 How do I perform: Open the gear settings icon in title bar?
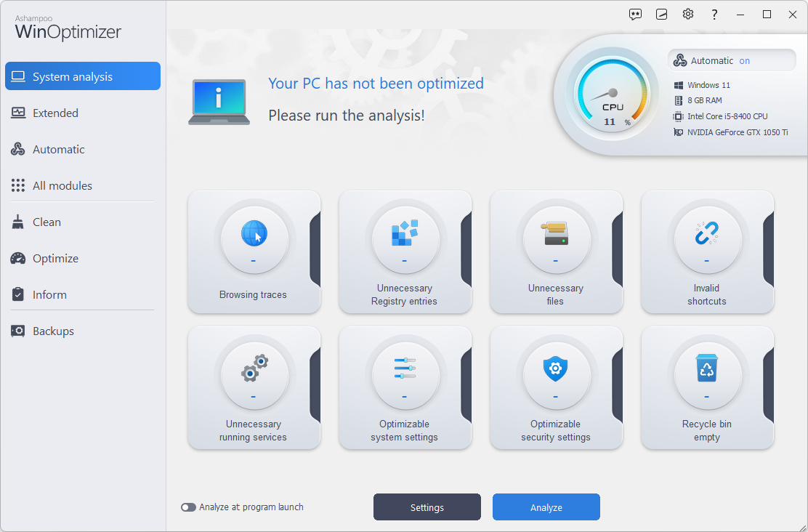688,15
